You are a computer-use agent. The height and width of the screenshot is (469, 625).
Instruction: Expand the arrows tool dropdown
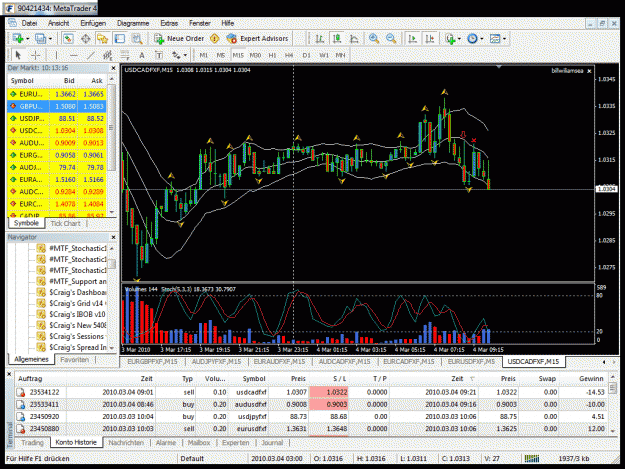[x=185, y=55]
